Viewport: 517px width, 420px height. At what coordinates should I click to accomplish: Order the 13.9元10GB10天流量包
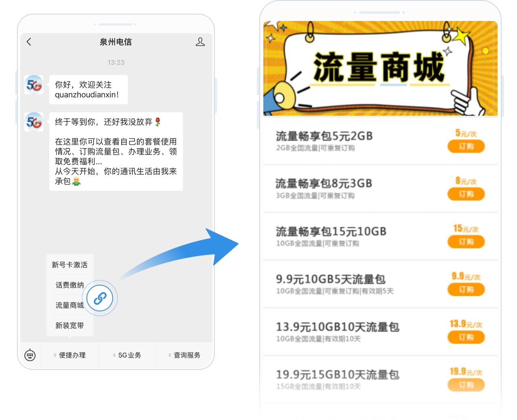coord(466,337)
